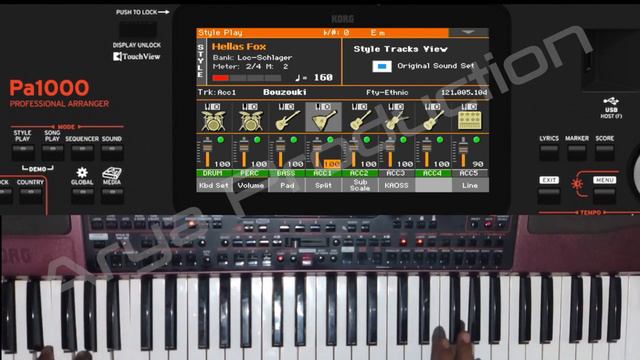
Task: Select the ACC4 track label
Action: [x=433, y=173]
